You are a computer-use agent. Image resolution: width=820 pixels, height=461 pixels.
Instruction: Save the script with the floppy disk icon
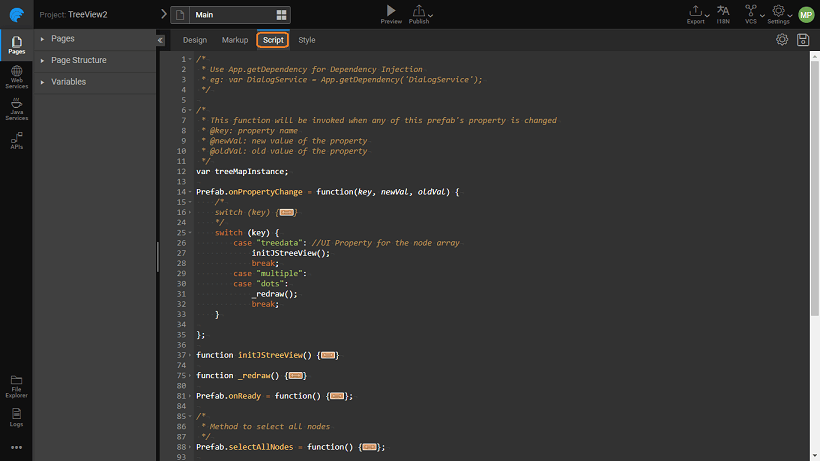pyautogui.click(x=803, y=40)
